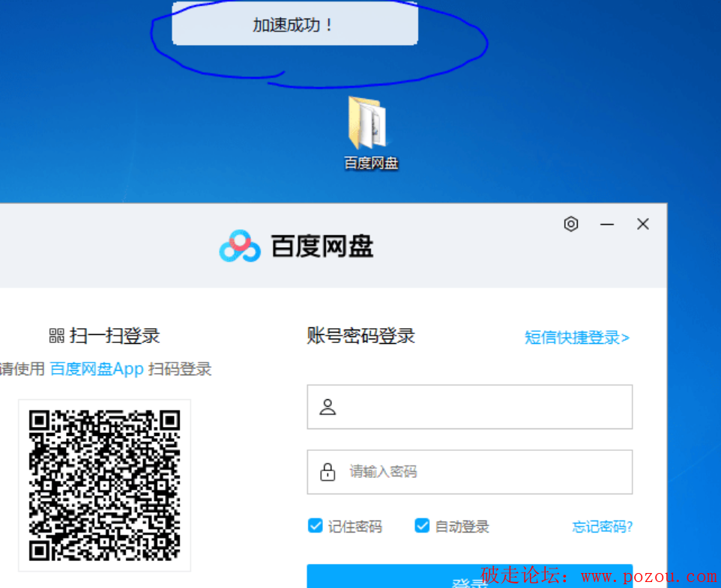Screen dimensions: 721x588
Task: Select the 扫一扫登录 heading text
Action: click(115, 336)
